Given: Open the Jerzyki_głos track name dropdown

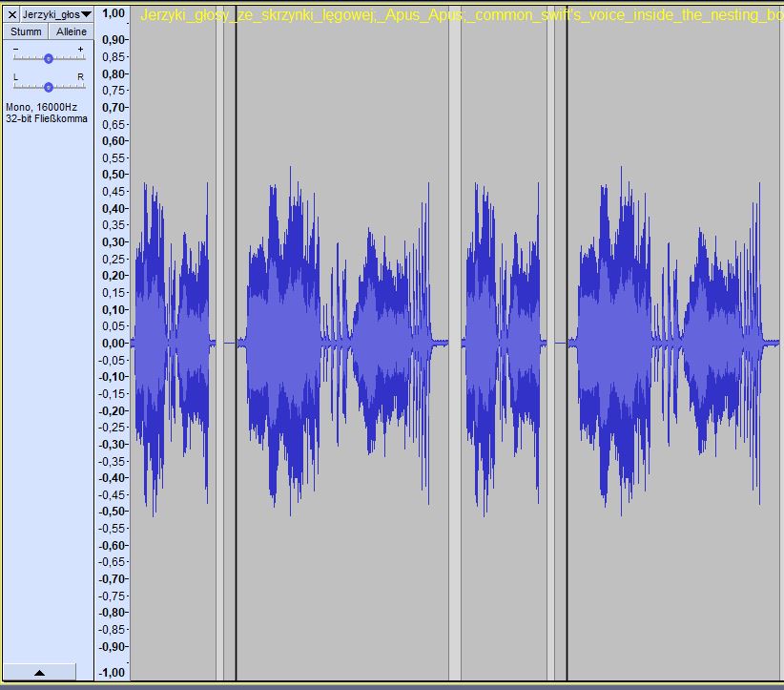Looking at the screenshot, I should click(x=56, y=14).
